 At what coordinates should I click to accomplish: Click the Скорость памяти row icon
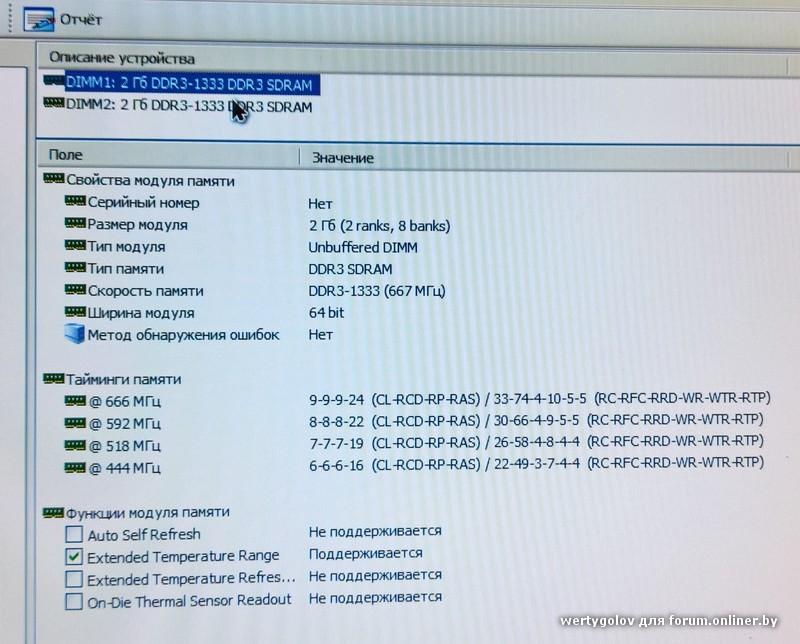point(76,289)
